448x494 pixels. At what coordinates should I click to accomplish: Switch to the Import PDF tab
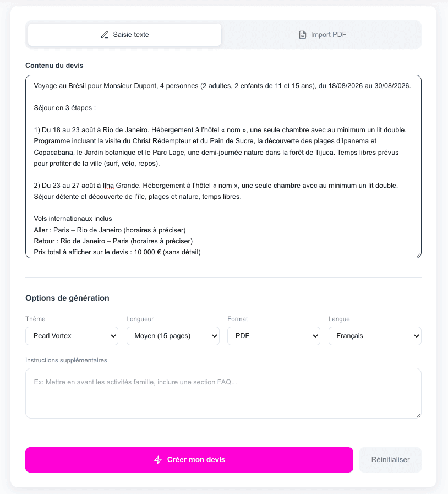point(322,35)
